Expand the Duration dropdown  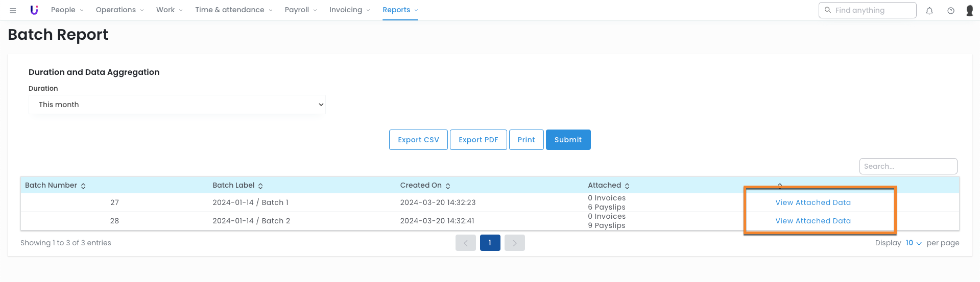pyautogui.click(x=177, y=105)
